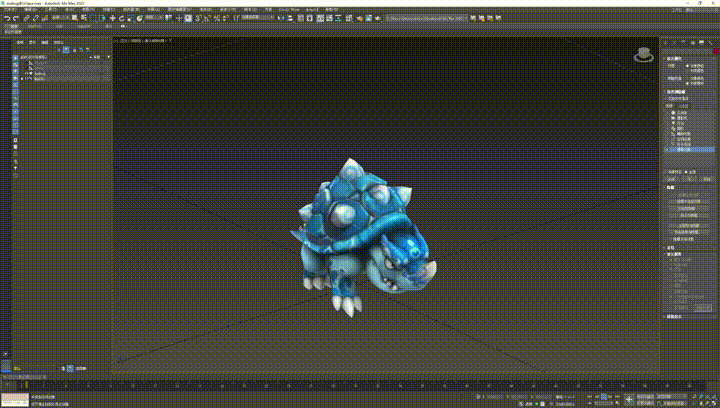Open the reference coordinate system dropdown
Viewport: 720px width, 408px height.
click(x=154, y=18)
